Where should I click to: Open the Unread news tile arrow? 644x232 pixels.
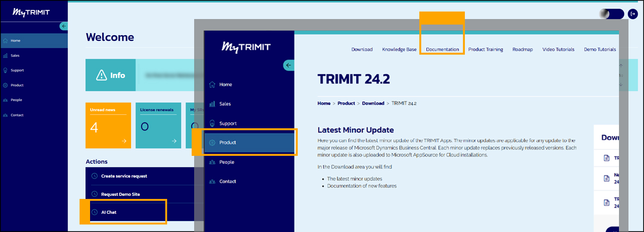pyautogui.click(x=124, y=141)
